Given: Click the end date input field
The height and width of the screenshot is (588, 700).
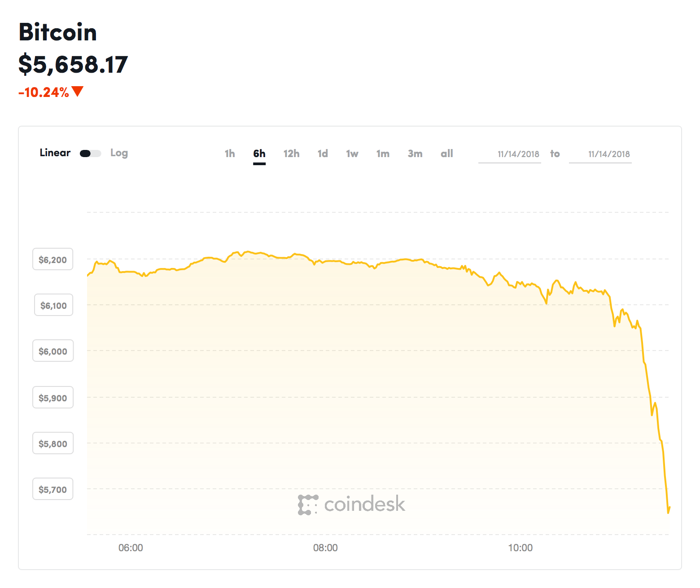Looking at the screenshot, I should [x=600, y=154].
